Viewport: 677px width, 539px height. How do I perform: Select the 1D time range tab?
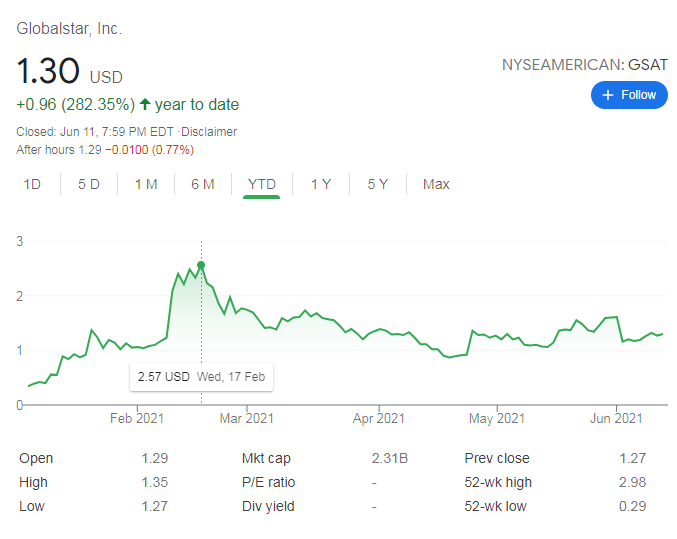pyautogui.click(x=32, y=184)
